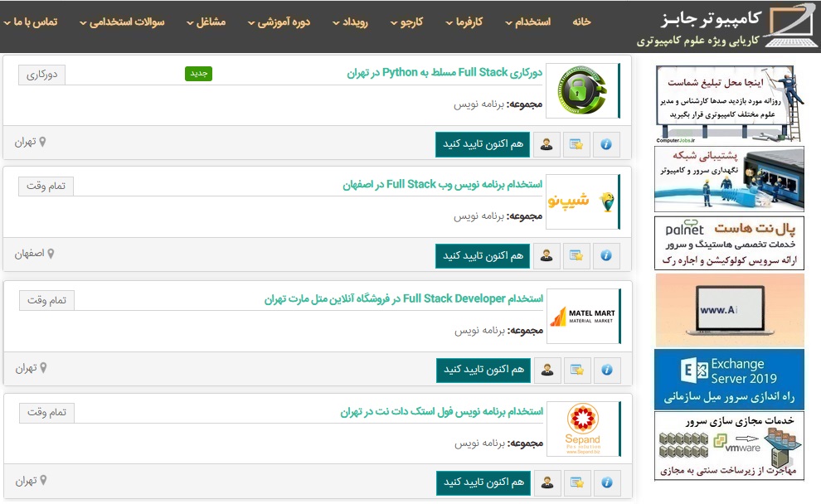Viewport: 821px width, 504px height.
Task: Click person icon in Isfahan job row
Action: pyautogui.click(x=547, y=256)
